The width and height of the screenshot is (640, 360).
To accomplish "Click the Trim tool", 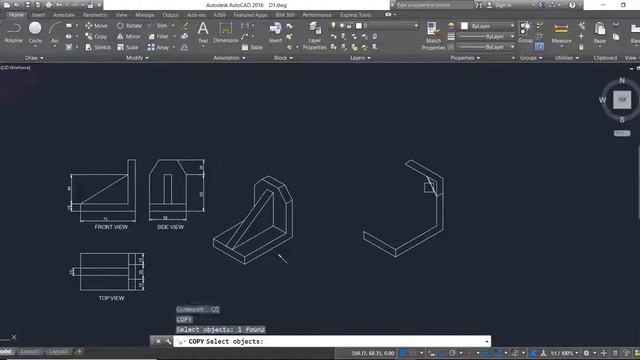I will [158, 26].
